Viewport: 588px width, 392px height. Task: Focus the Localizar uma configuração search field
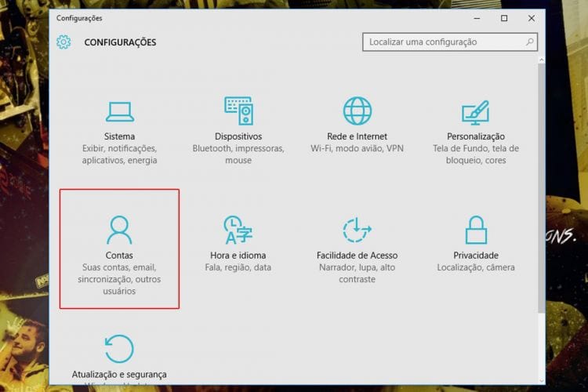point(450,42)
